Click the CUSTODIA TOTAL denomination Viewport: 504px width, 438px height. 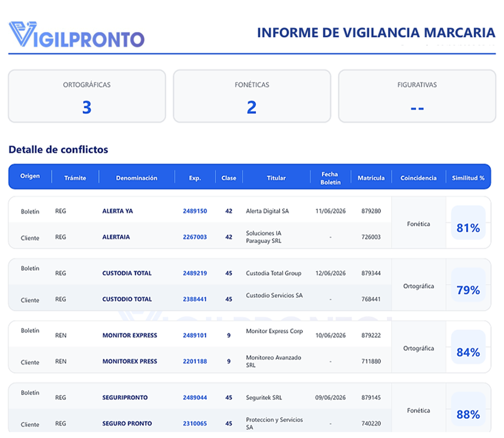point(127,273)
